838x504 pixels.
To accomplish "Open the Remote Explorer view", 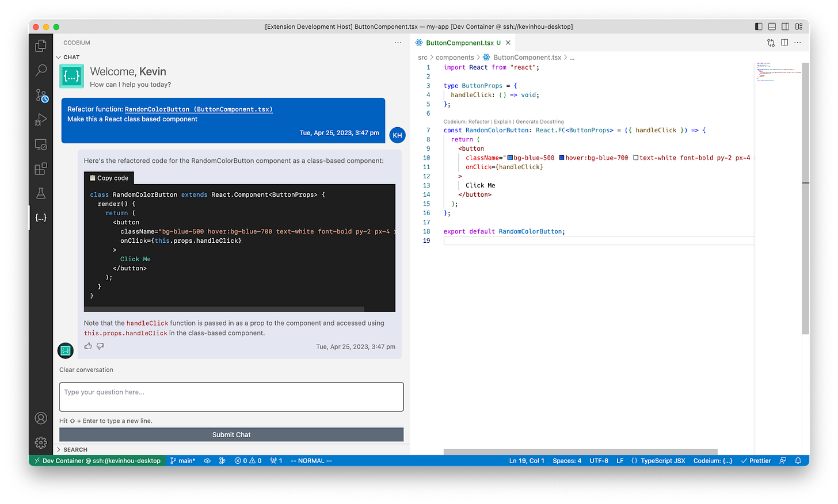I will [x=41, y=144].
